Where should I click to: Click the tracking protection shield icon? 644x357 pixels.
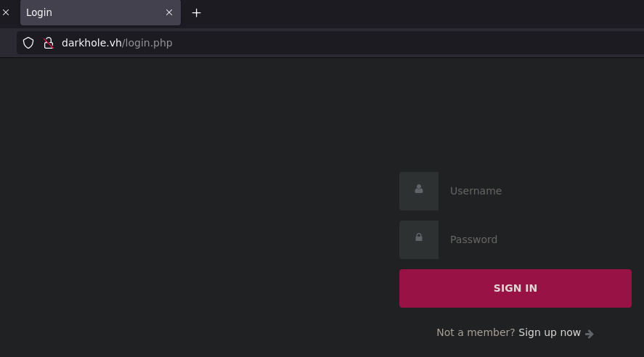28,43
